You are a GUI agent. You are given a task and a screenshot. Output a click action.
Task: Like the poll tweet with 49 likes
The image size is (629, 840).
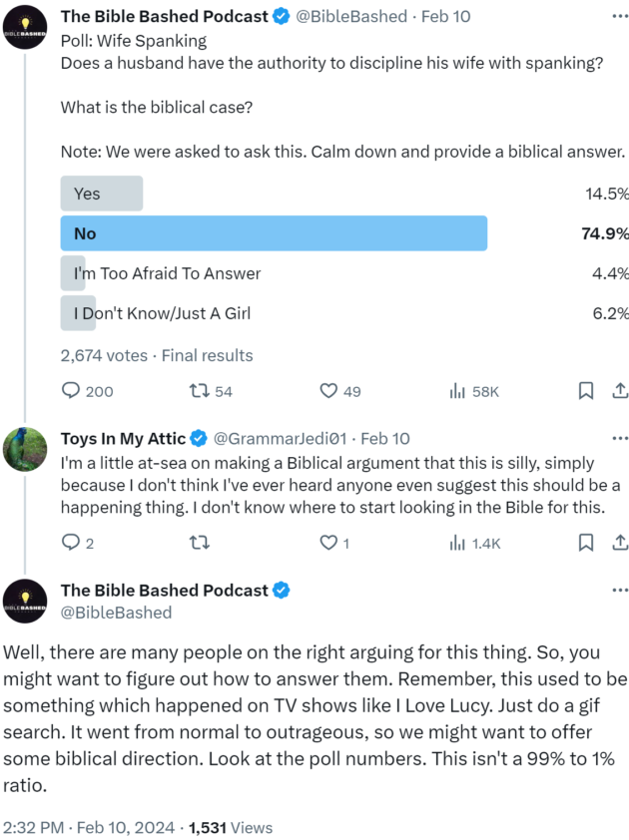(340, 391)
